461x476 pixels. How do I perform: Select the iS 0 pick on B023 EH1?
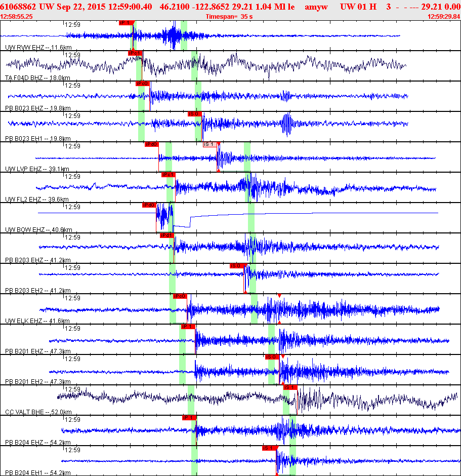click(194, 114)
